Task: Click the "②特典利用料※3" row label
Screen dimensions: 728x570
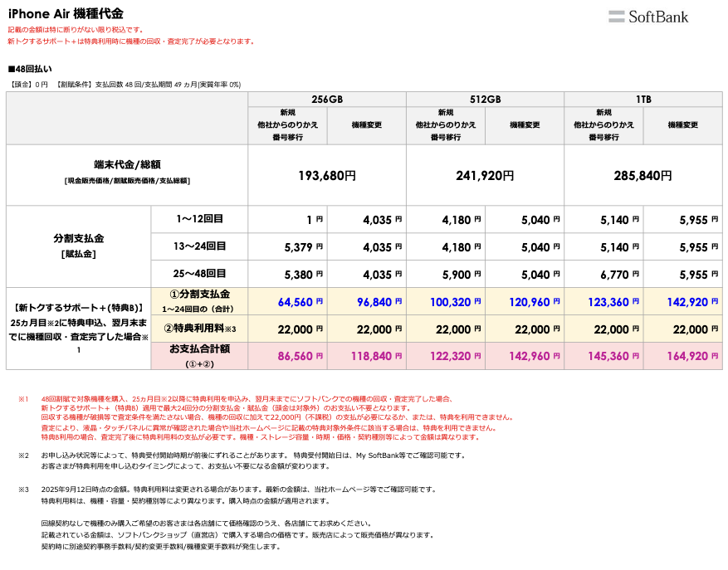Action: point(200,329)
